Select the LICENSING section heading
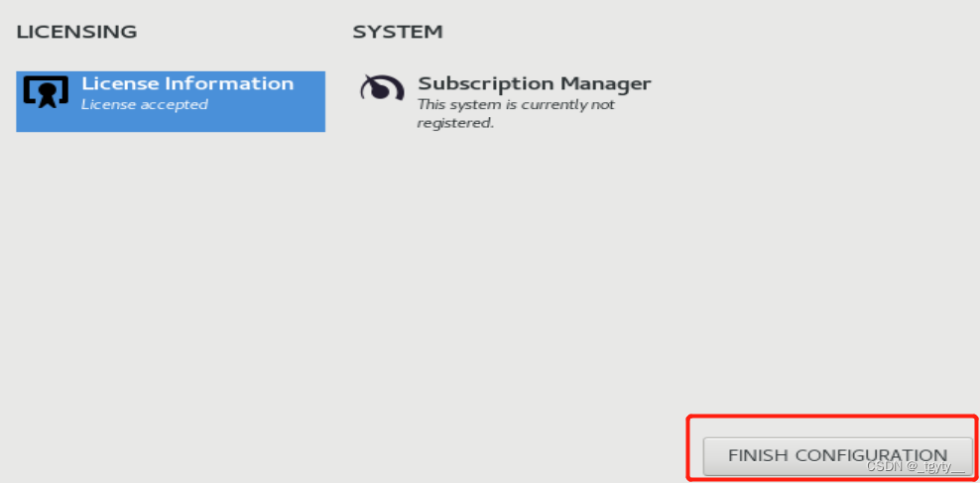The image size is (980, 483). click(x=76, y=32)
